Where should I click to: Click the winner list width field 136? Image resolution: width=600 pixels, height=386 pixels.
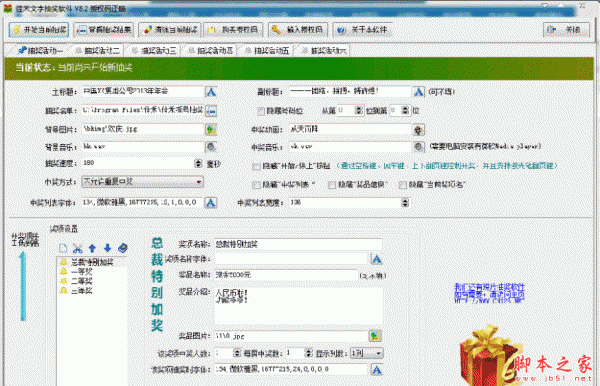pyautogui.click(x=345, y=202)
